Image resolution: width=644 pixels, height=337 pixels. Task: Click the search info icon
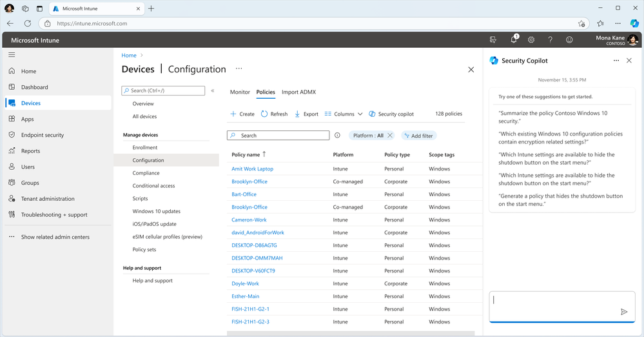[x=337, y=135]
